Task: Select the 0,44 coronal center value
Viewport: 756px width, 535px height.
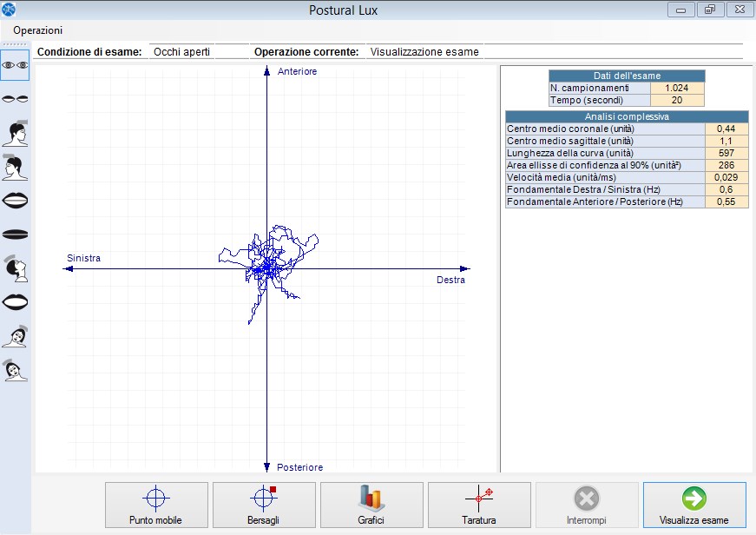Action: (x=726, y=129)
